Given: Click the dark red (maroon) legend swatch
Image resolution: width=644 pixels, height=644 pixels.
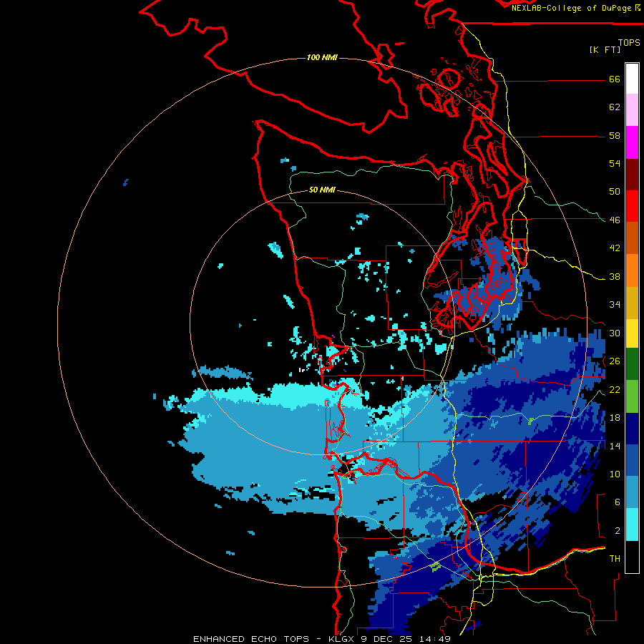Looking at the screenshot, I should [x=632, y=175].
